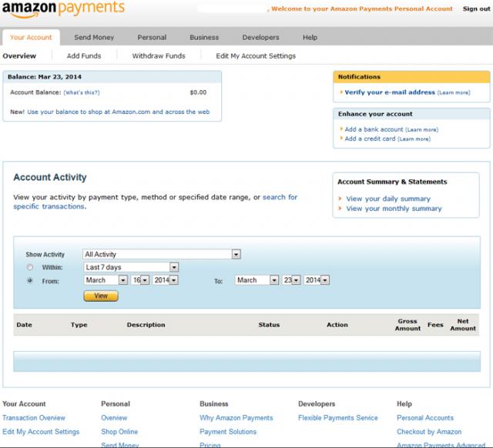Open the Developers tab
Viewport: 493px width, 448px height.
[x=260, y=38]
